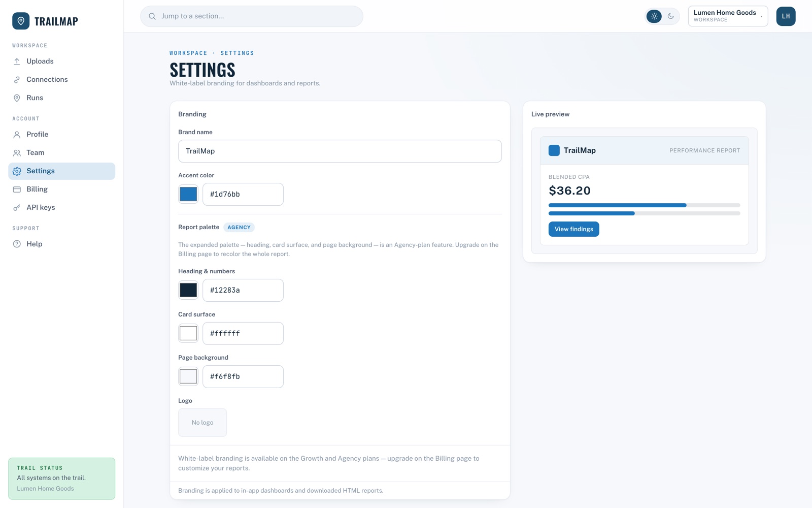
Task: Click the #f6f8fb page background hex field
Action: [x=243, y=376]
